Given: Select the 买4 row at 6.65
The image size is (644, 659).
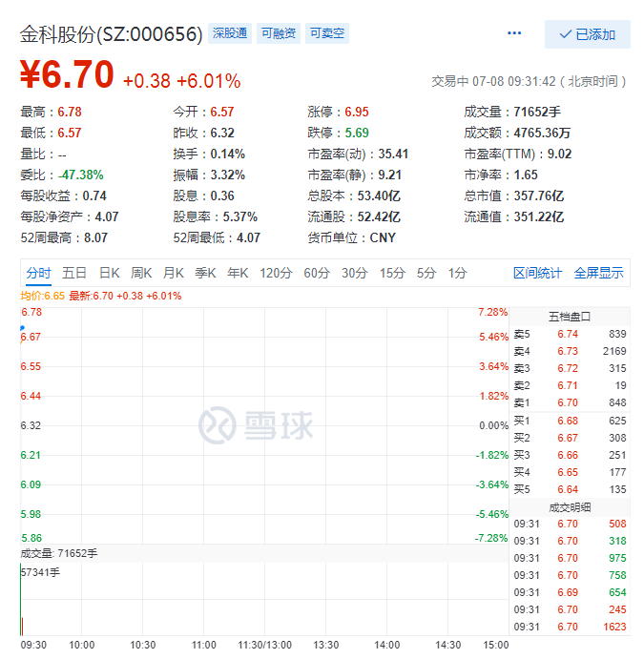Looking at the screenshot, I should [x=570, y=472].
